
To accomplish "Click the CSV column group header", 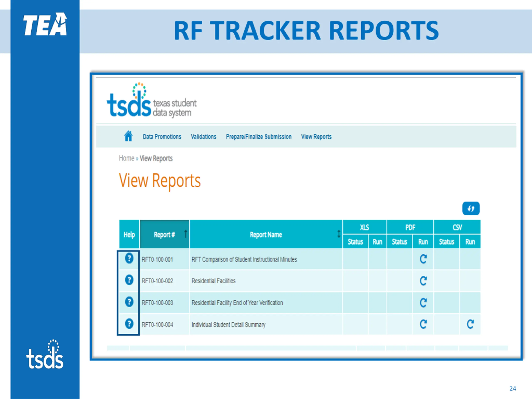I will (x=457, y=227).
